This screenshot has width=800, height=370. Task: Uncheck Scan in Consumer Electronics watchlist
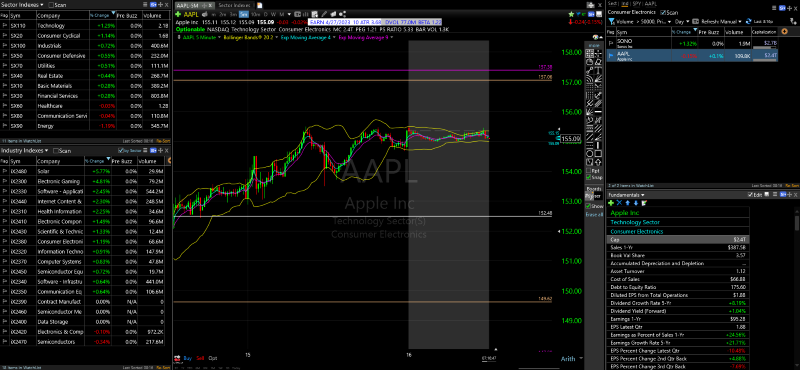(663, 12)
